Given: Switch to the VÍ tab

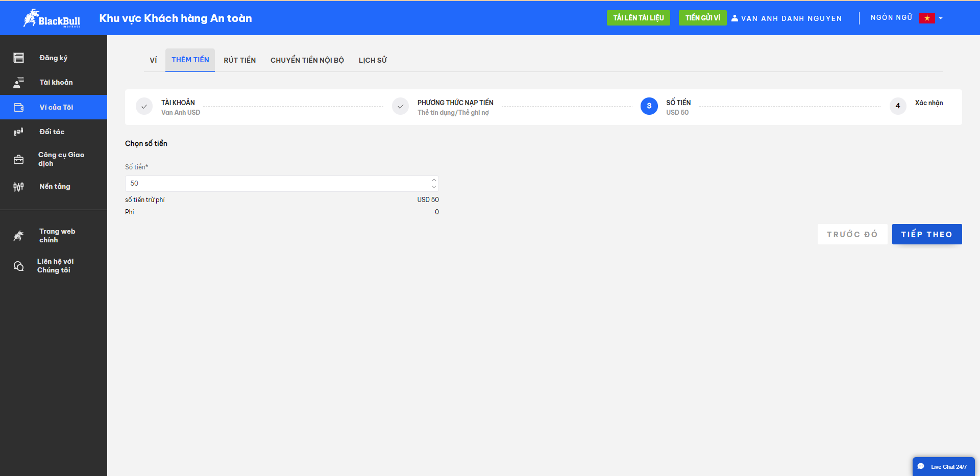Looking at the screenshot, I should [x=153, y=60].
